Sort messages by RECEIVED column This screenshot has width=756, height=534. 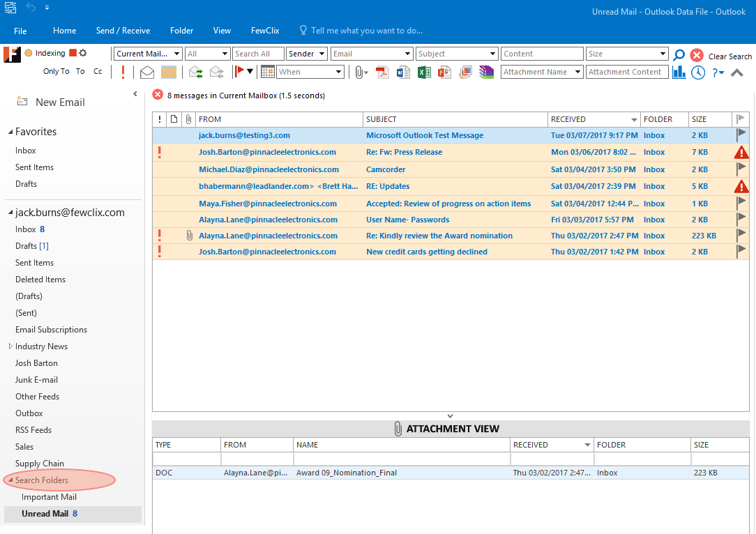(594, 119)
